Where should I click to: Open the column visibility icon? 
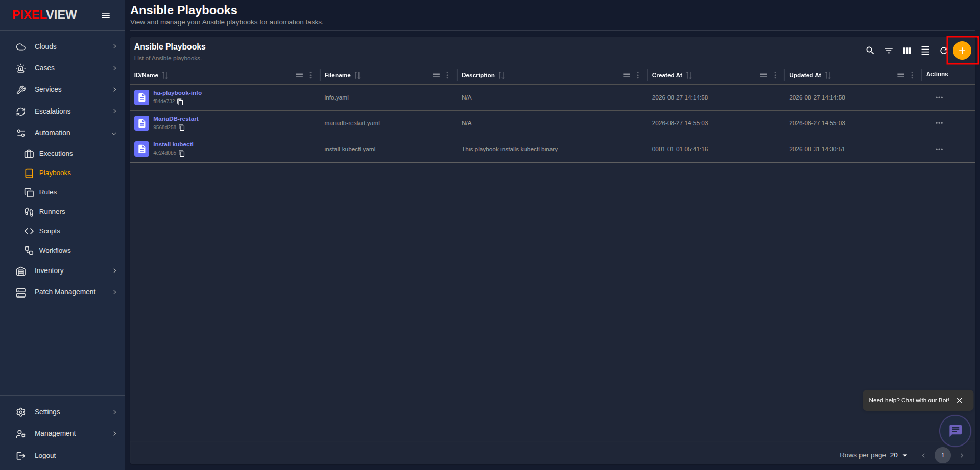click(907, 51)
